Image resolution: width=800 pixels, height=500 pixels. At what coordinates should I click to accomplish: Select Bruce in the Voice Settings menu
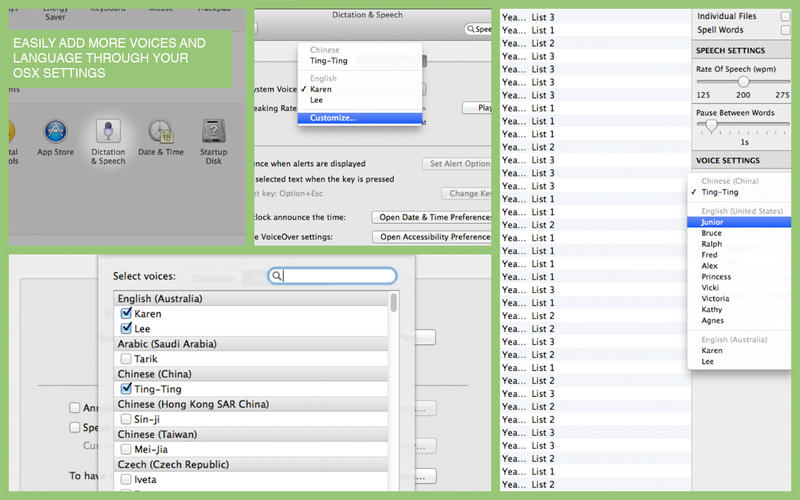point(739,233)
